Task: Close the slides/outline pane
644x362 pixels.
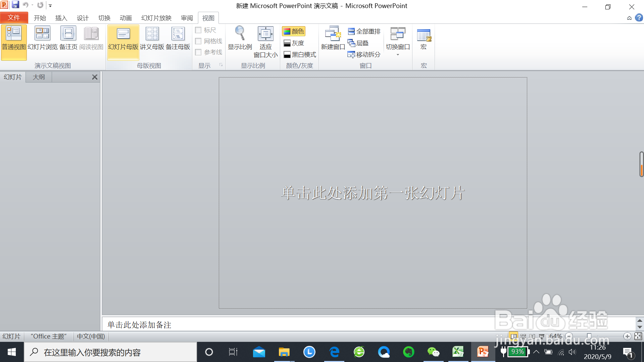Action: click(x=95, y=77)
